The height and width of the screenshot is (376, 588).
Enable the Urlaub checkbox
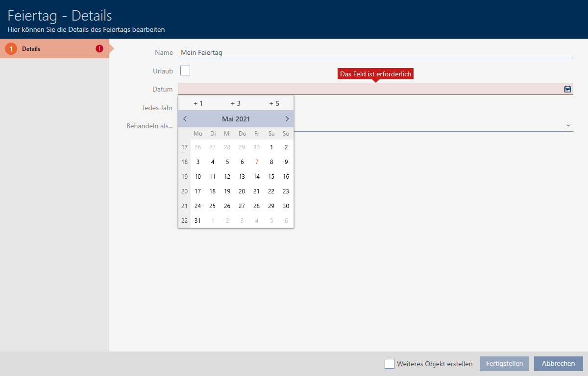185,71
